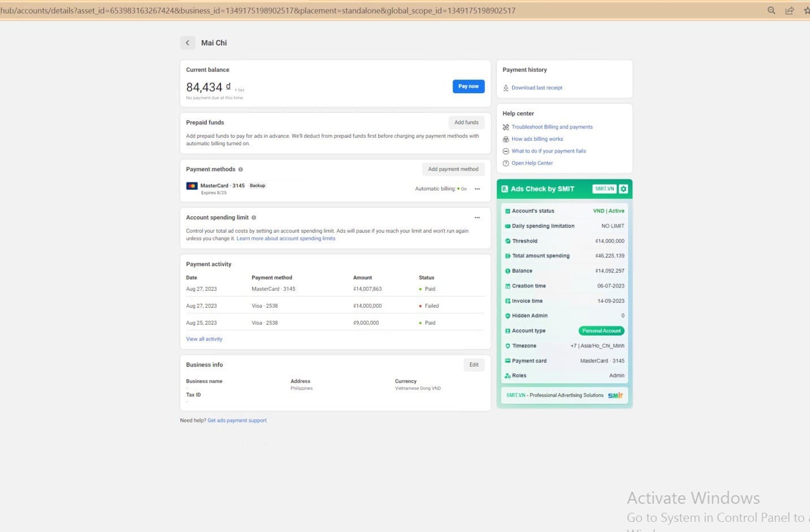Open the three-dot menu for MasterCard 3145
Image resolution: width=810 pixels, height=532 pixels.
click(x=477, y=189)
